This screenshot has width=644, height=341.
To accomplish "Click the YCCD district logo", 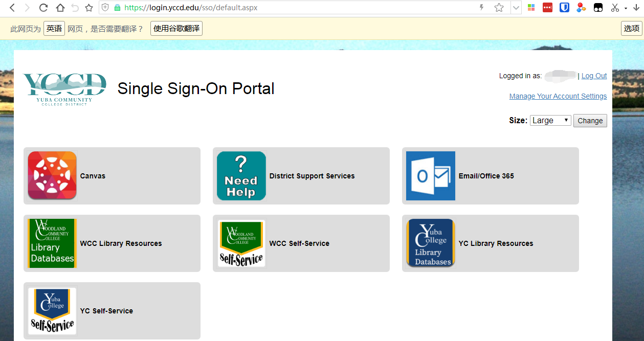I will [64, 89].
